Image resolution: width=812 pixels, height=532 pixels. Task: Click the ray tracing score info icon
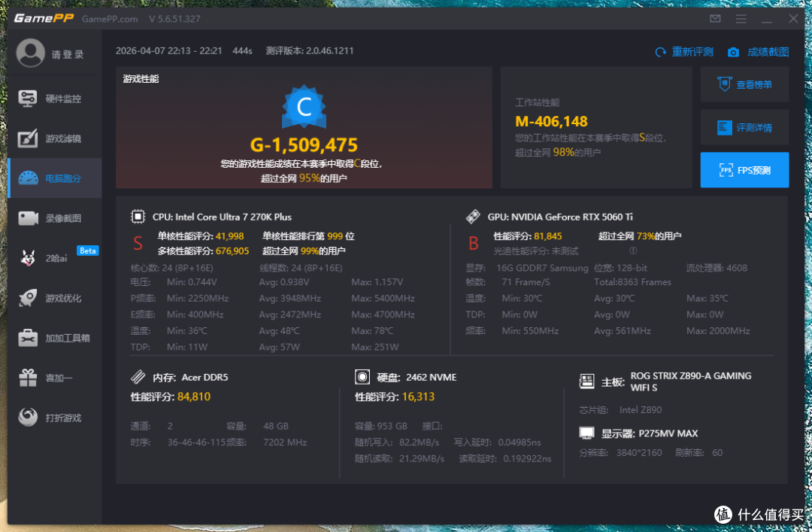633,251
